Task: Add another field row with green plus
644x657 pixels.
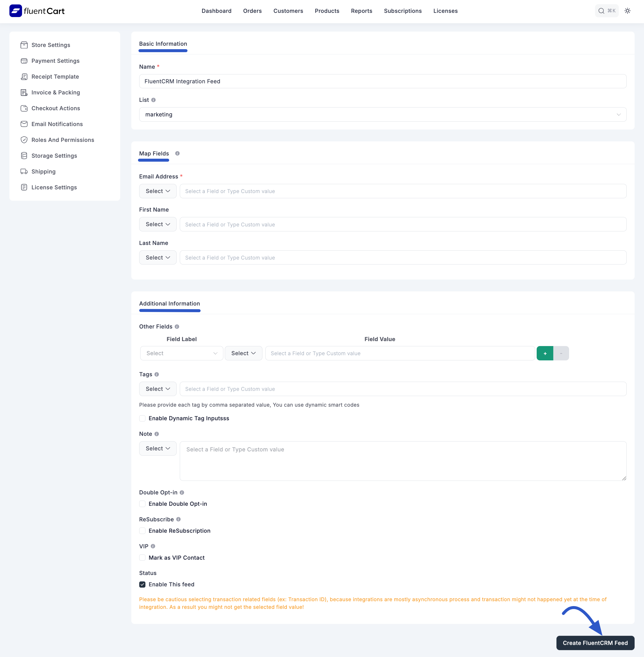Action: (545, 353)
